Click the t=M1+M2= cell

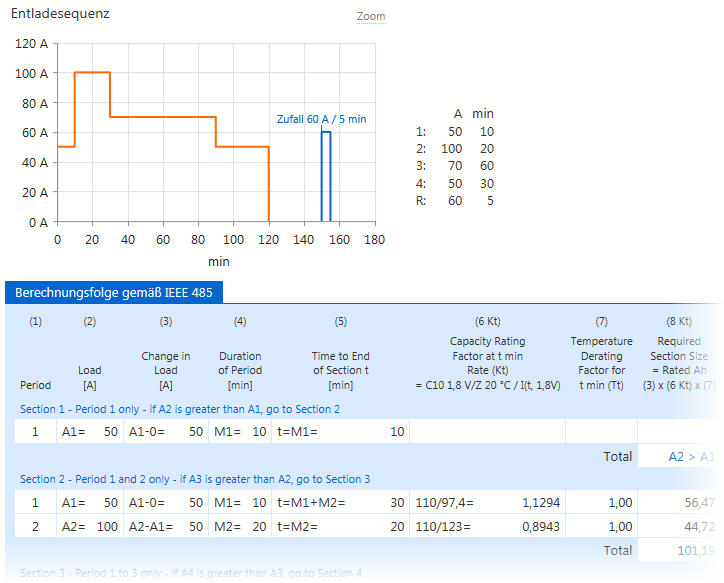tap(340, 503)
